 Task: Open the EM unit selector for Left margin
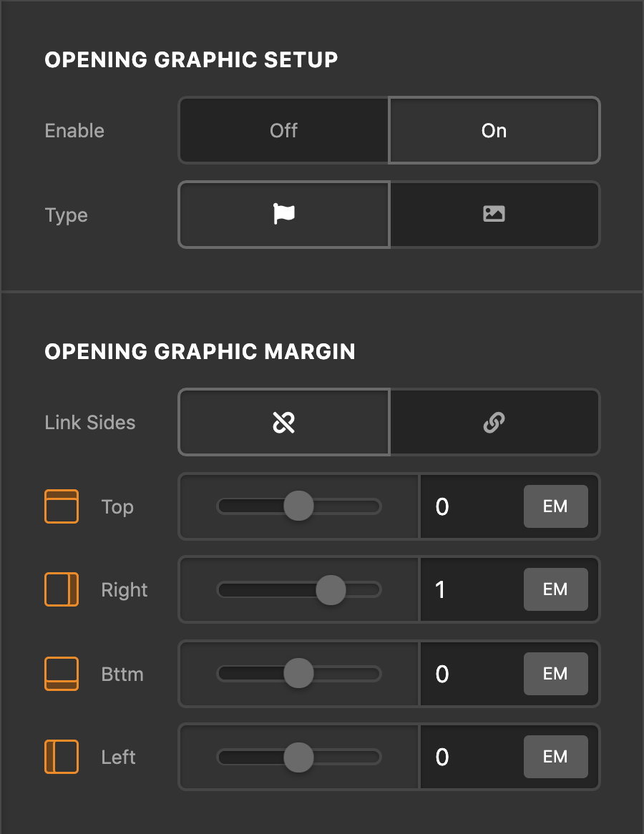(x=556, y=757)
